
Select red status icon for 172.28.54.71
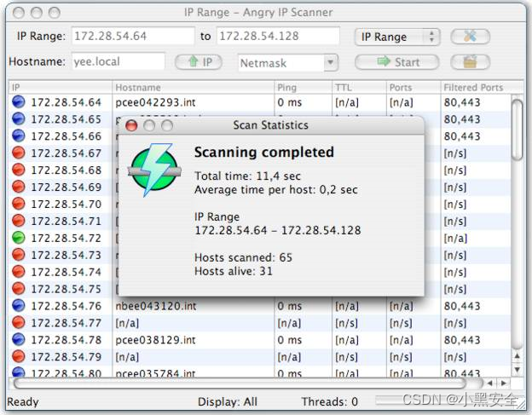point(18,221)
